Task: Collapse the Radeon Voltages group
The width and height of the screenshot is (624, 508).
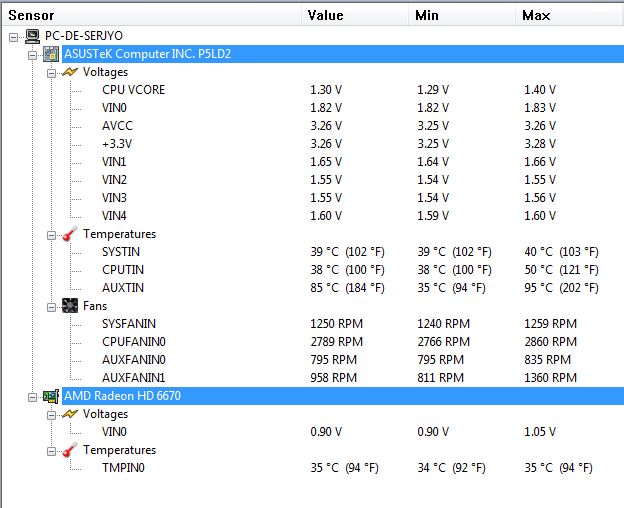Action: pos(51,416)
